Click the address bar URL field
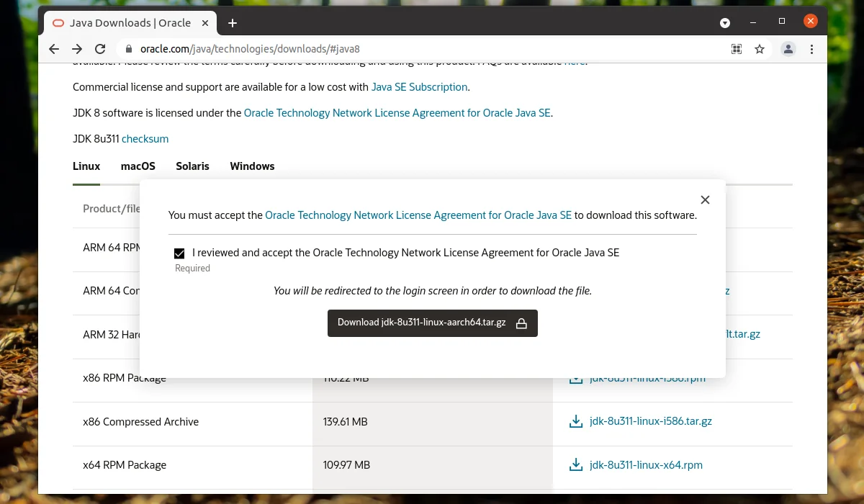This screenshot has width=864, height=504. point(425,49)
